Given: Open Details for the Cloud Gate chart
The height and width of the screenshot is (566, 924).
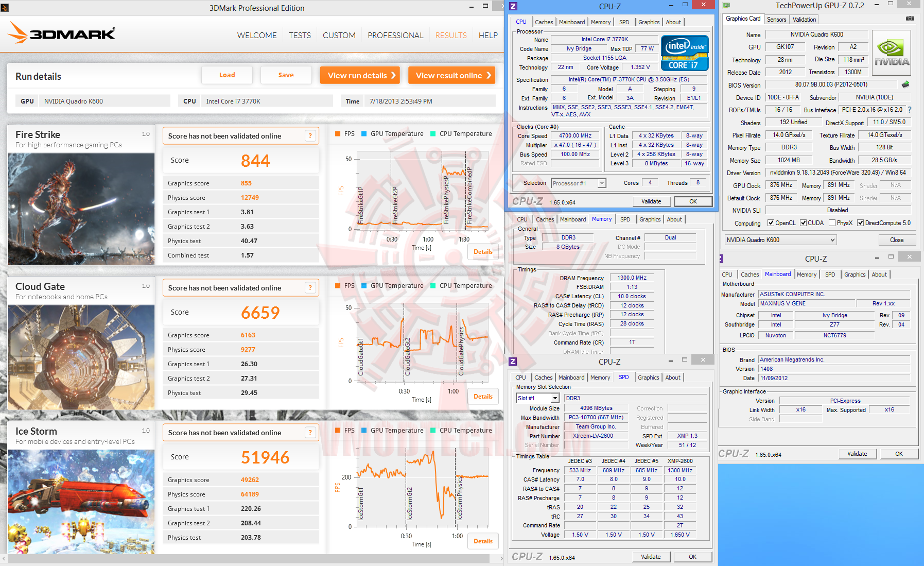Looking at the screenshot, I should pyautogui.click(x=483, y=397).
